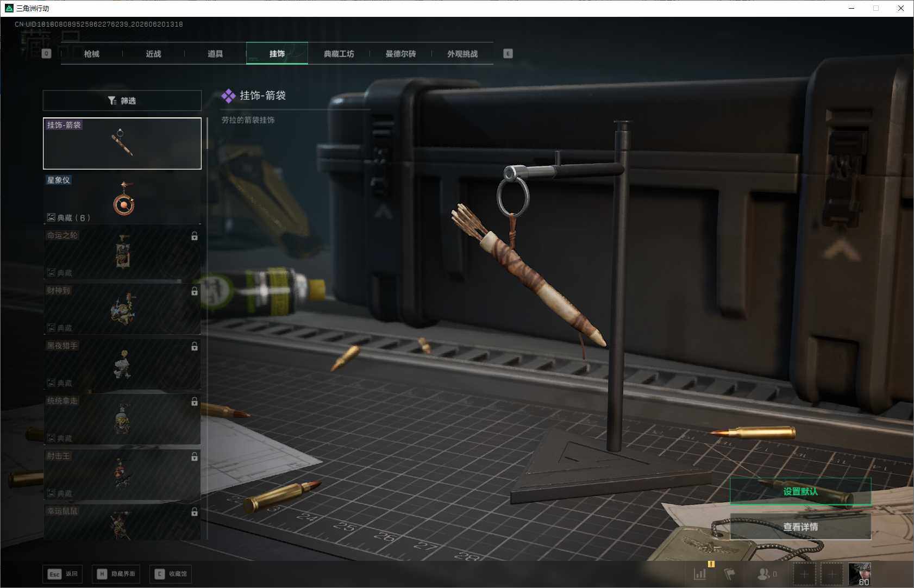Click the purple rarity diamond icon

[x=228, y=96]
